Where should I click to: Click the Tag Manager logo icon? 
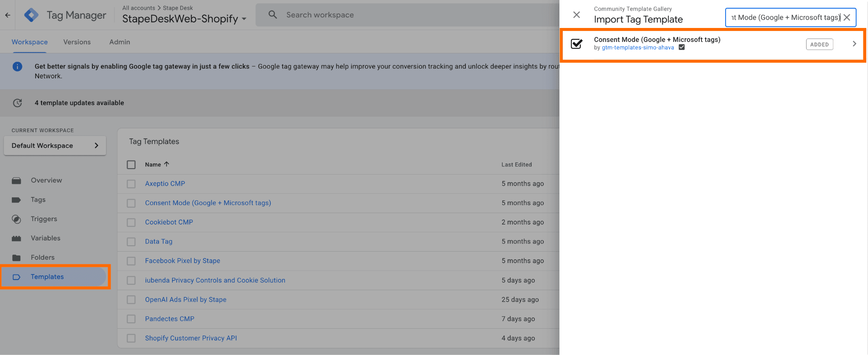31,15
